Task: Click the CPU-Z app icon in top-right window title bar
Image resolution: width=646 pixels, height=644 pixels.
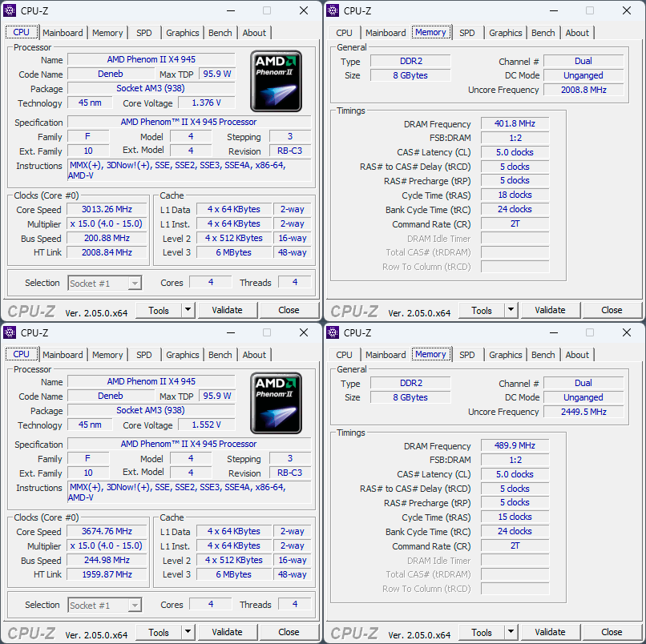Action: (333, 10)
